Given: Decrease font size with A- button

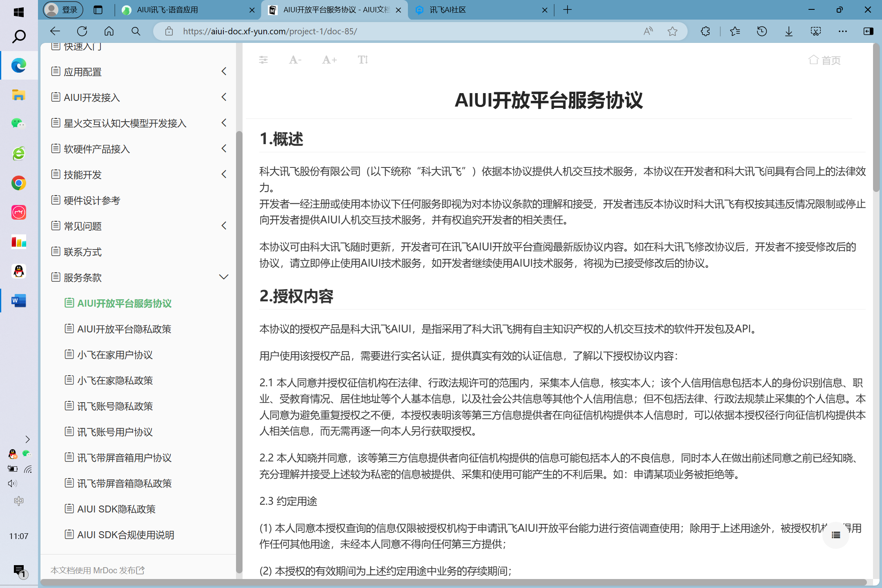Looking at the screenshot, I should 295,60.
